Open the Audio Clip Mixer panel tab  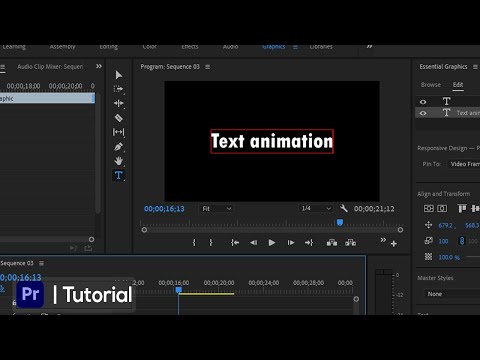point(50,67)
